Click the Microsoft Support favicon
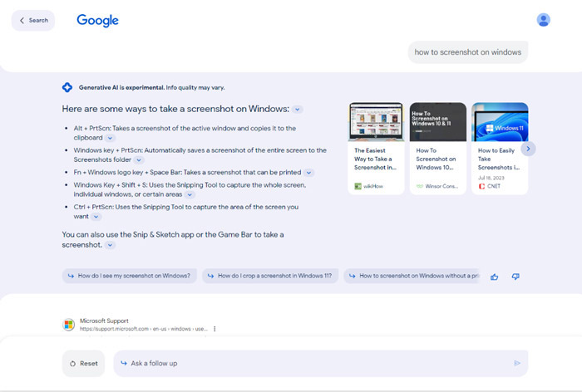 (x=69, y=325)
